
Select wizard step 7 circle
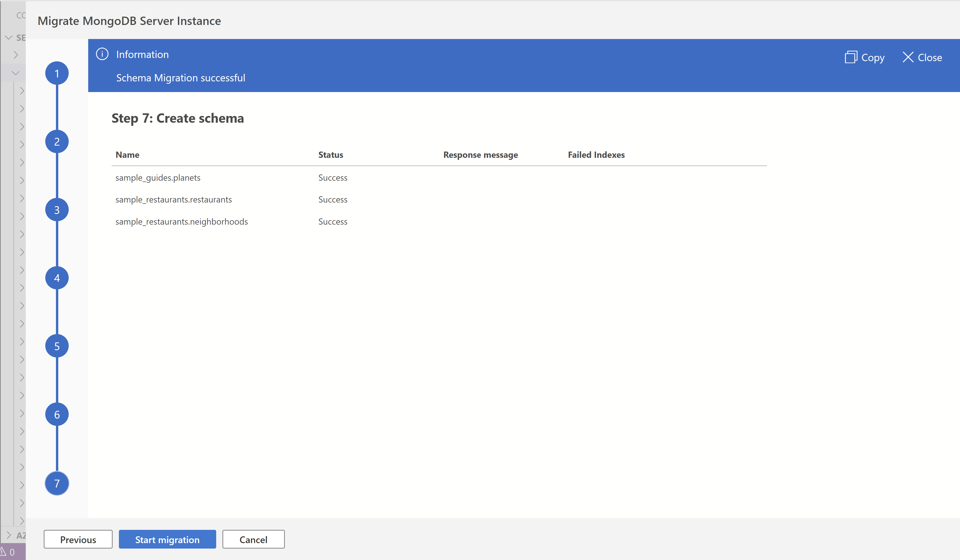(x=57, y=484)
